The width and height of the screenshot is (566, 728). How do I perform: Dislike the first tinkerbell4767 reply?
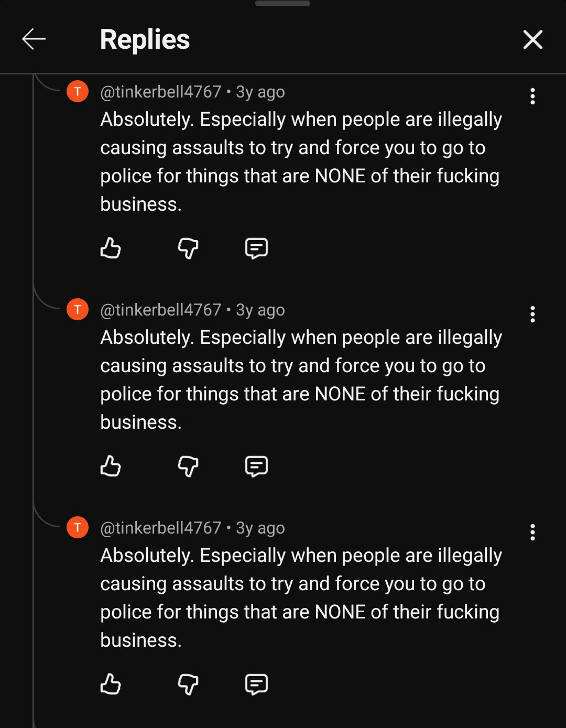click(x=188, y=248)
